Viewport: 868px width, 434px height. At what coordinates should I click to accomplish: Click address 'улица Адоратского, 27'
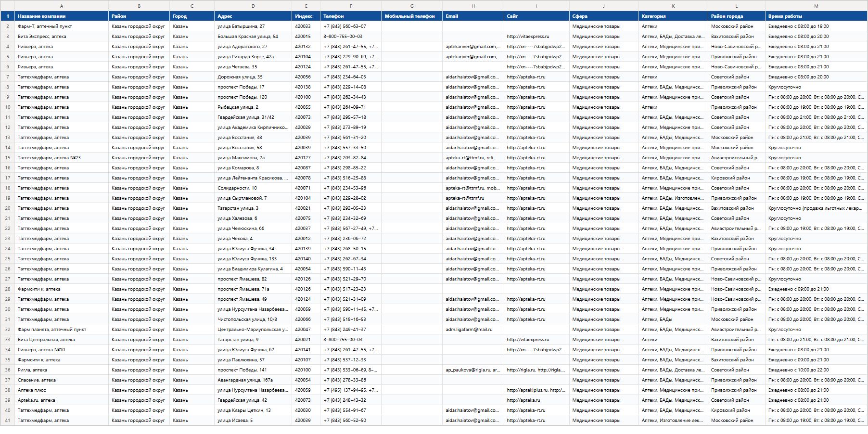(253, 47)
